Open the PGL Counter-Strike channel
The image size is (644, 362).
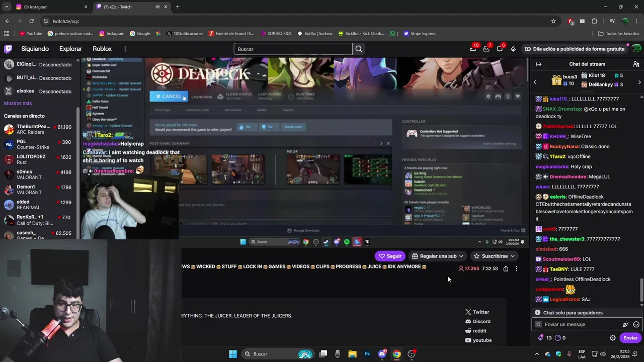point(38,144)
